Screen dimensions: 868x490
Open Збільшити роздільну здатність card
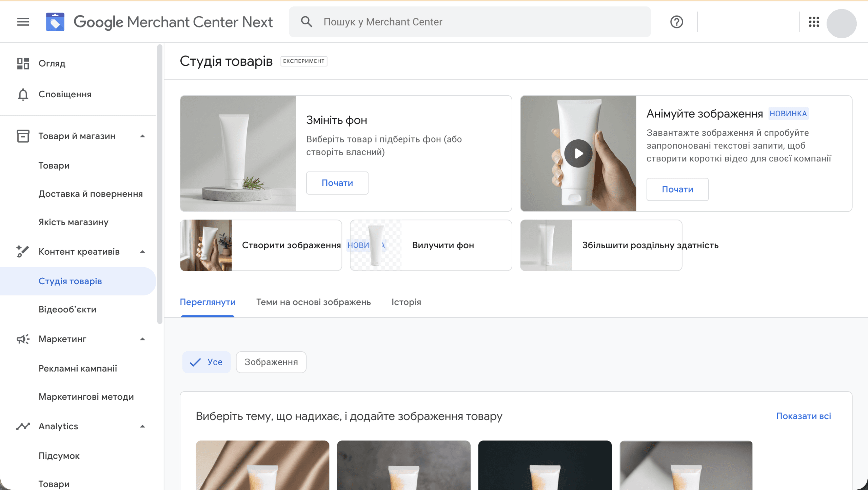[x=601, y=245]
